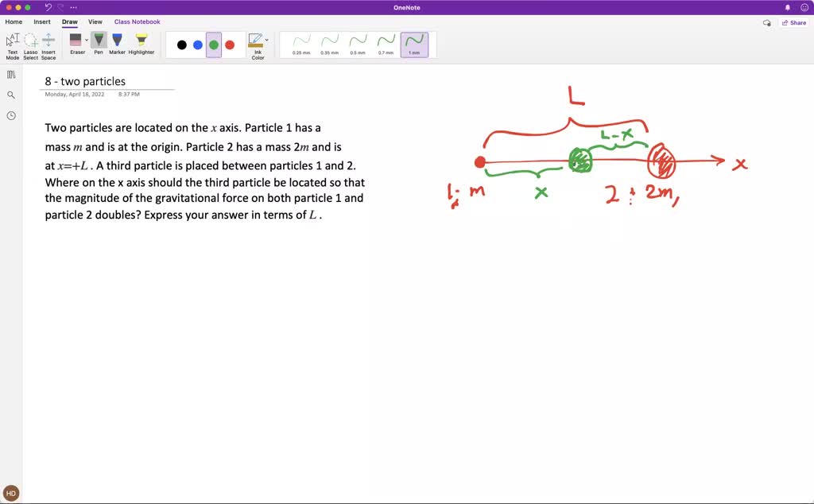The height and width of the screenshot is (504, 814).
Task: Show recent notes via clock icon
Action: click(x=10, y=115)
